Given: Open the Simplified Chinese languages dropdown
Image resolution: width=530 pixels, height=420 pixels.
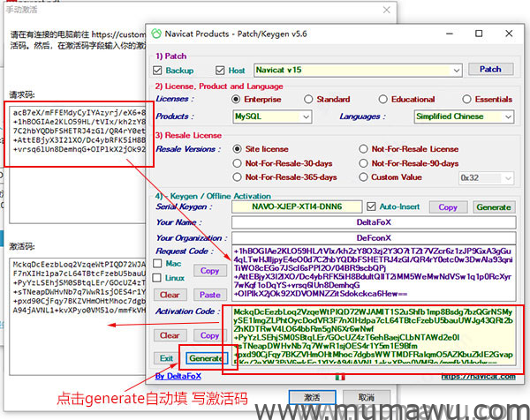Looking at the screenshot, I should 464,116.
